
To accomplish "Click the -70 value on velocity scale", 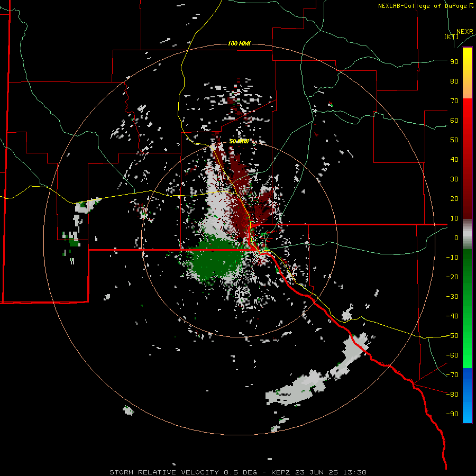I will [452, 375].
